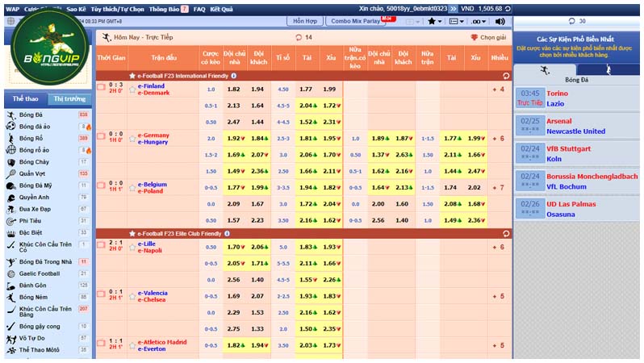The height and width of the screenshot is (363, 644).
Task: Click info icon beside International Friendly title
Action: coord(234,76)
